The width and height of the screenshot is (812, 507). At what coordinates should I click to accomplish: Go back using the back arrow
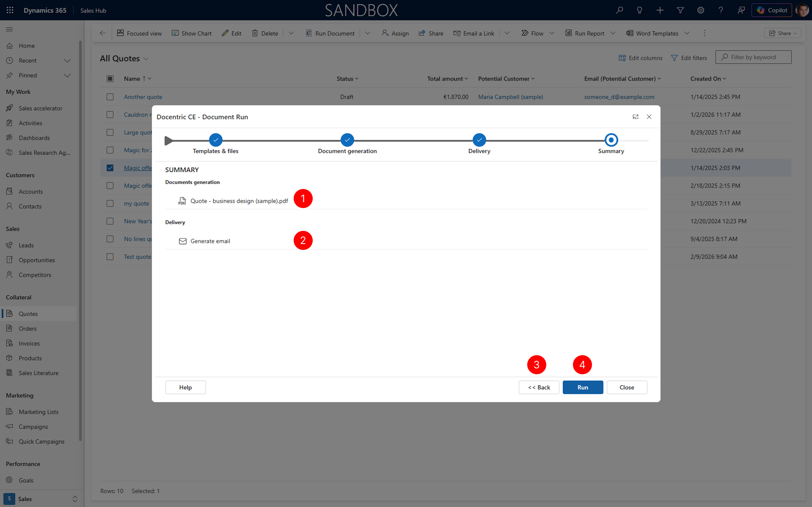click(103, 33)
